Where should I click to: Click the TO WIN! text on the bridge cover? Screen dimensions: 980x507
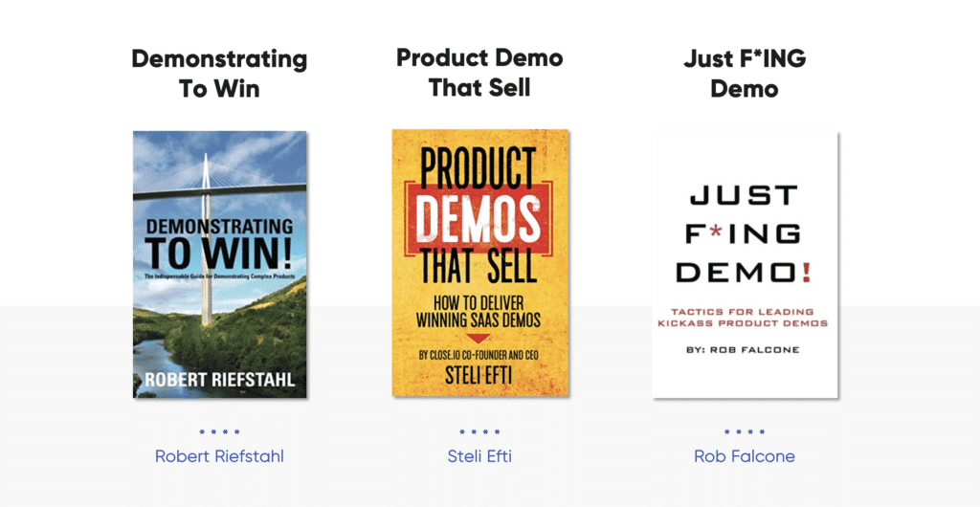point(219,253)
